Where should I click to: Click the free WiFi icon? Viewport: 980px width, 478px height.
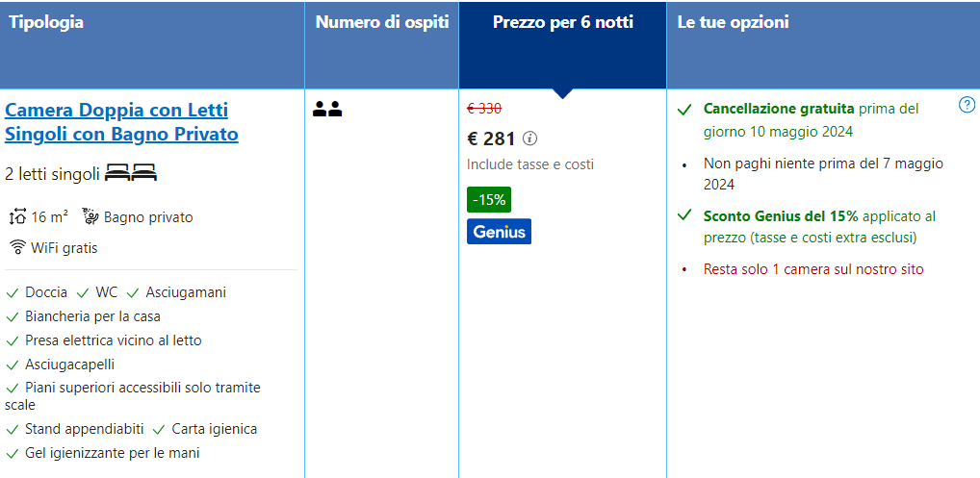point(17,248)
